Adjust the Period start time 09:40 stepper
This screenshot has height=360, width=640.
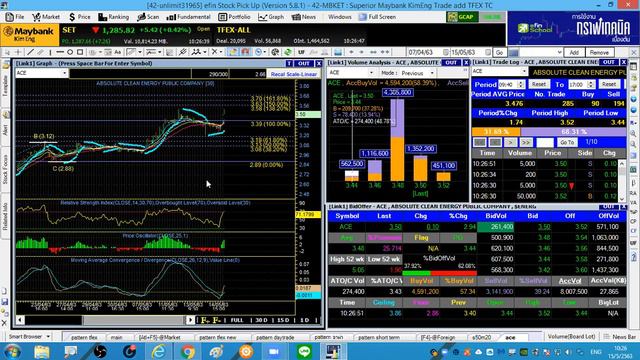point(520,84)
